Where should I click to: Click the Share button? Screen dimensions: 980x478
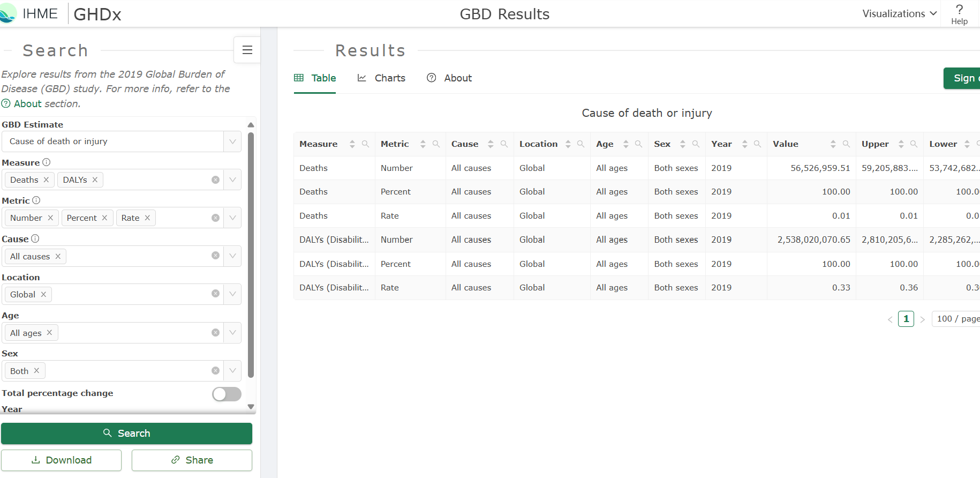point(192,460)
